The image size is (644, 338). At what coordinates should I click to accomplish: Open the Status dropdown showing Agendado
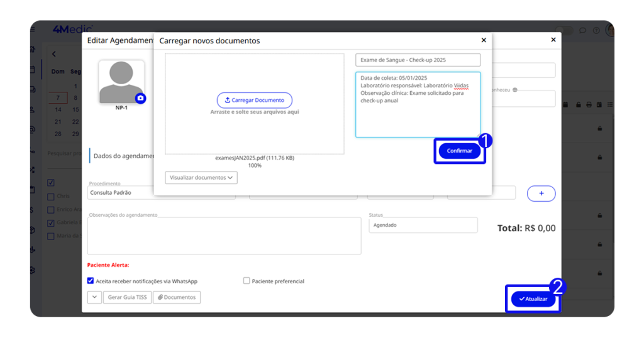423,225
